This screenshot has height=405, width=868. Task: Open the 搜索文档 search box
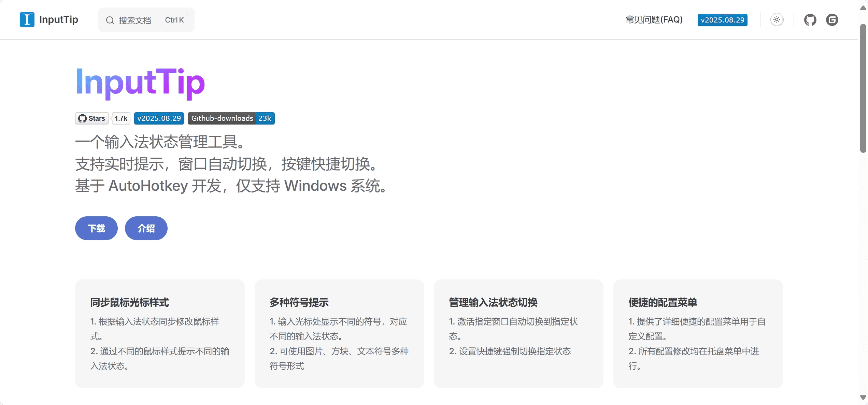[146, 20]
